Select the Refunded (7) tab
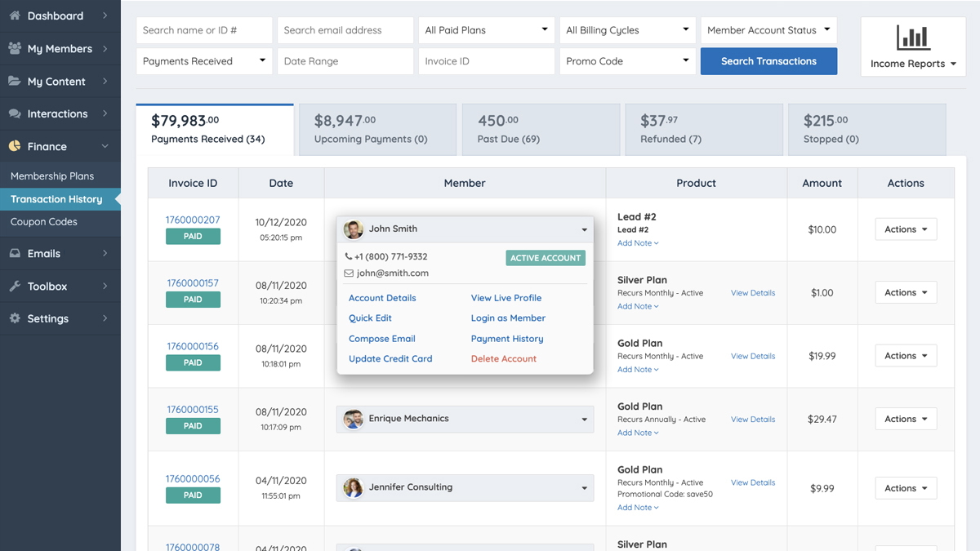Viewport: 980px width, 551px height. (x=703, y=129)
